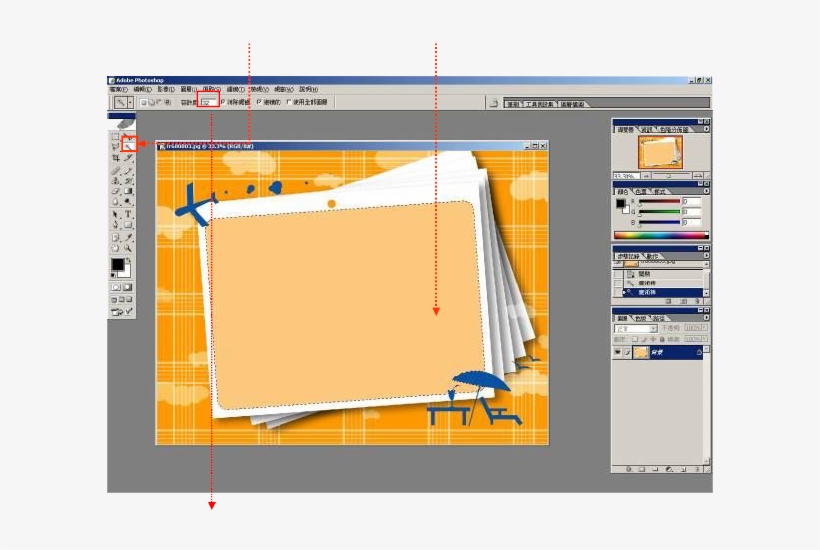Select the Lasso tool
This screenshot has height=550, width=820.
click(116, 146)
